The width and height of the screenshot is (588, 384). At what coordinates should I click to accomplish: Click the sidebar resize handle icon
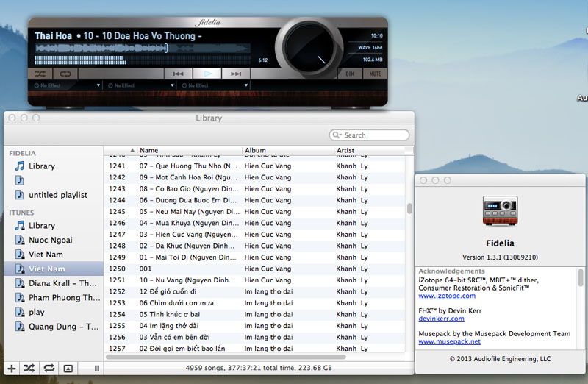click(97, 369)
